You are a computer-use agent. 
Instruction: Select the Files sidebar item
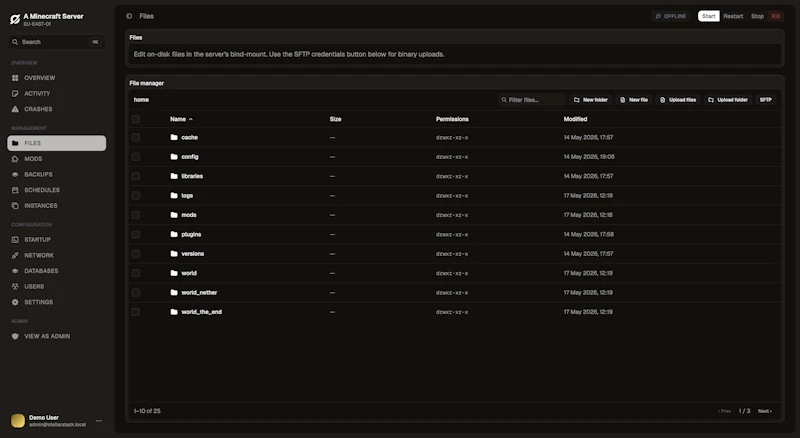[57, 143]
